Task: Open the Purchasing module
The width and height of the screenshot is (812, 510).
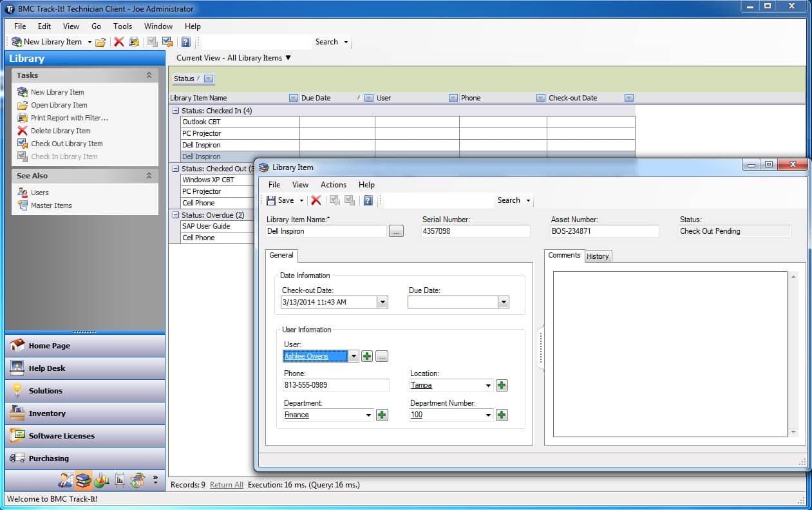Action: point(85,458)
